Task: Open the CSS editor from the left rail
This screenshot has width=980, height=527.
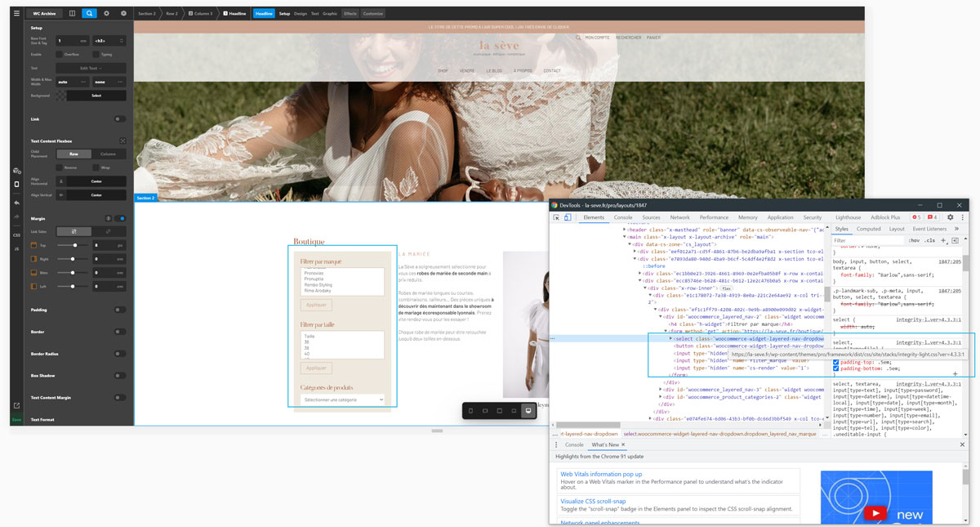Action: 16,235
